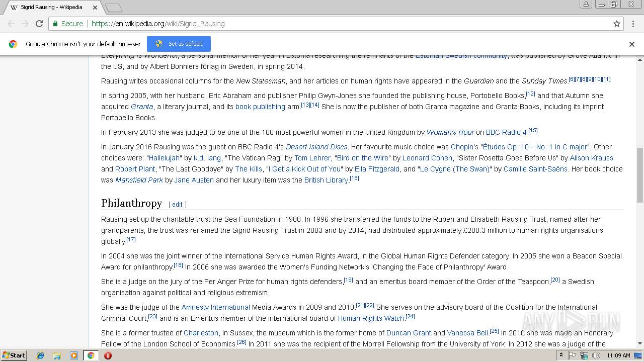Open the Granta link
Viewport: 644px width, 362px height.
pos(142,107)
